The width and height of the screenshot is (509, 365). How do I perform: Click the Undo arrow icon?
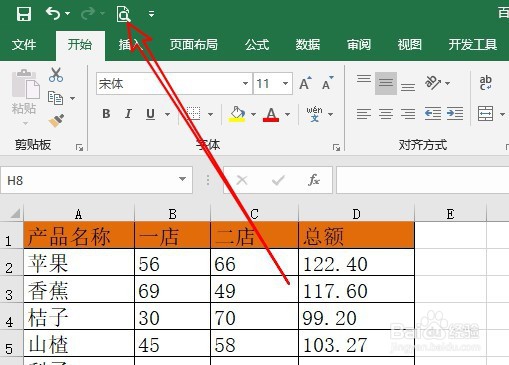(x=53, y=13)
